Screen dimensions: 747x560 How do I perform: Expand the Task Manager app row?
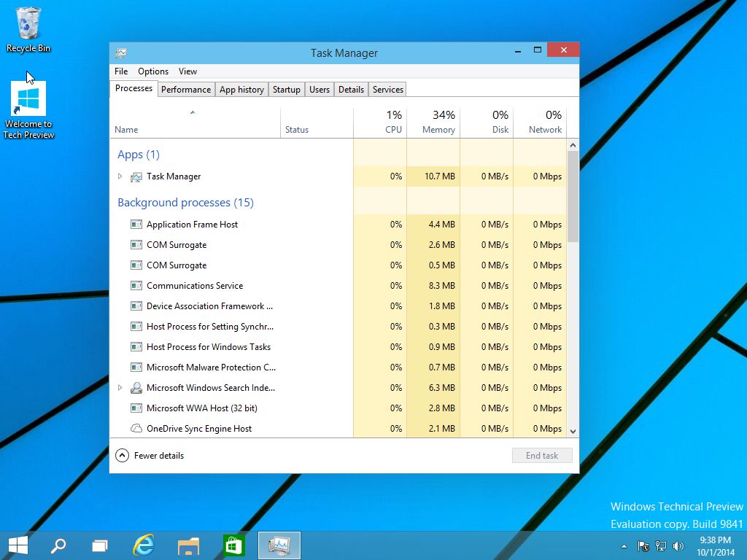click(120, 176)
